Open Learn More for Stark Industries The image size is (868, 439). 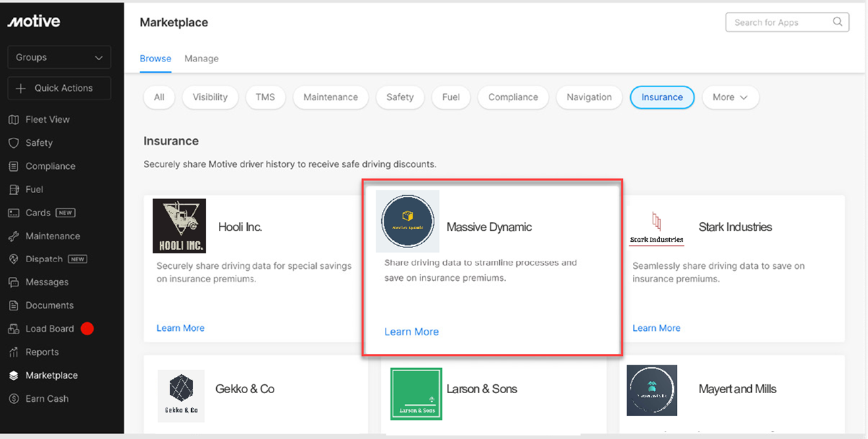coord(657,328)
